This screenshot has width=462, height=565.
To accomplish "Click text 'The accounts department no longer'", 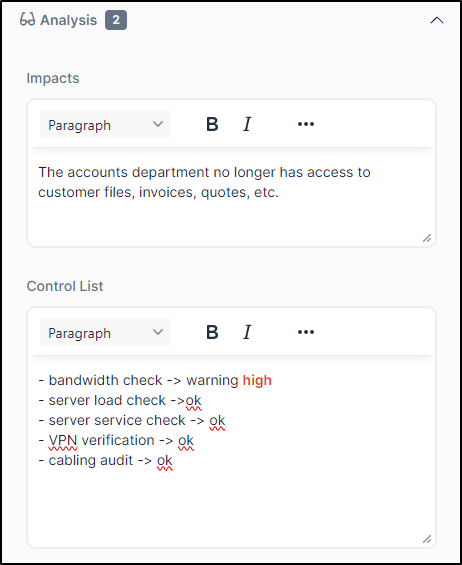I will [156, 172].
